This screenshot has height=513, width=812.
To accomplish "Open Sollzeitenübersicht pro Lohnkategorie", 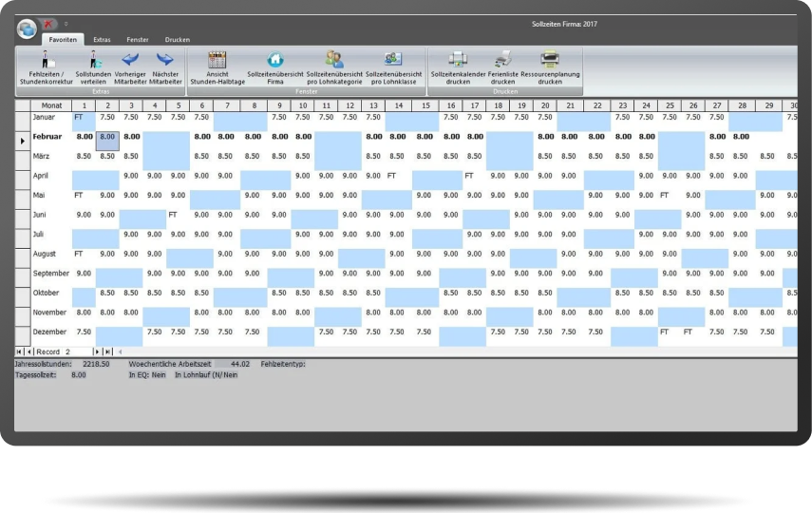I will tap(334, 67).
